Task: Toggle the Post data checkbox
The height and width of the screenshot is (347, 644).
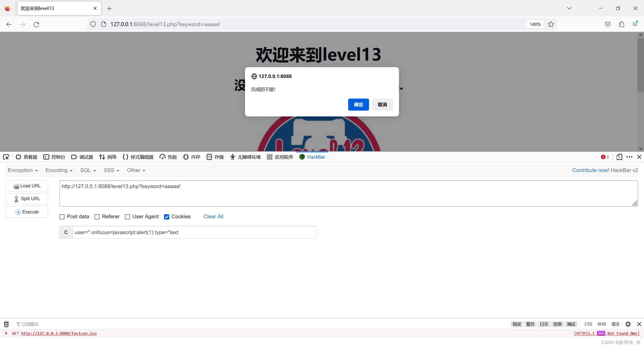Action: point(62,217)
